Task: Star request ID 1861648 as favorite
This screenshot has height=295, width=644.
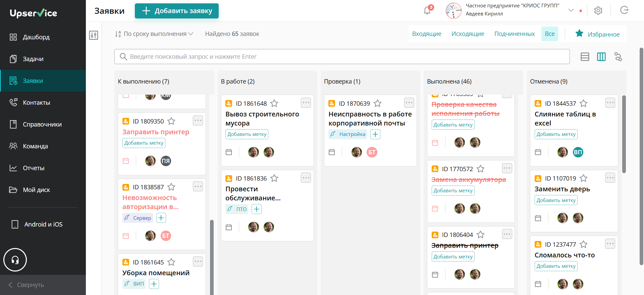Action: point(274,103)
